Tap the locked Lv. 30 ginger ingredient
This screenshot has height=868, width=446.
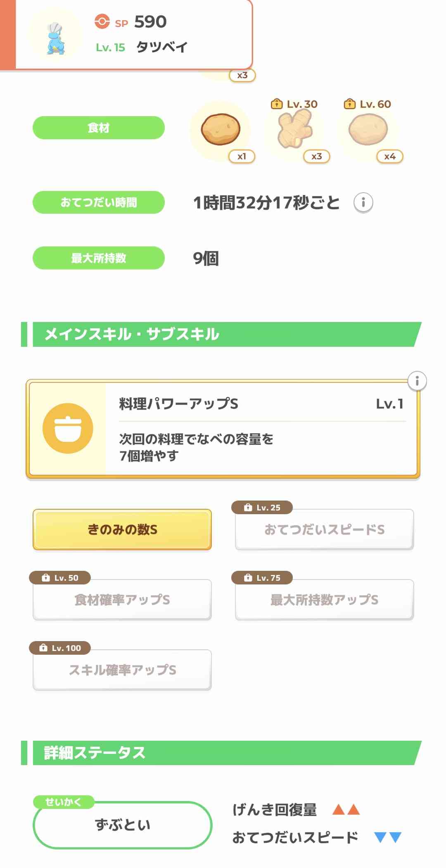[295, 130]
